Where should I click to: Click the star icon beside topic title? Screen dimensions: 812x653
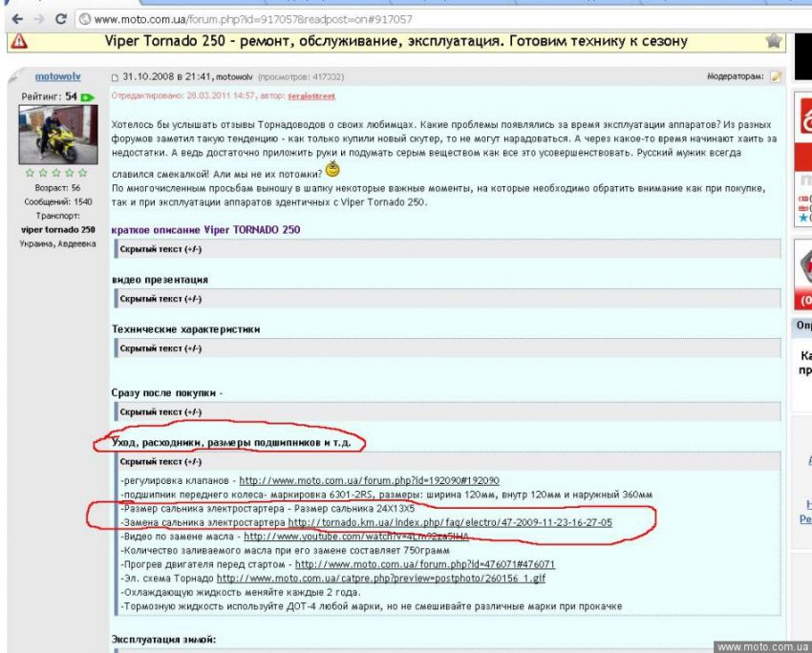(x=774, y=41)
